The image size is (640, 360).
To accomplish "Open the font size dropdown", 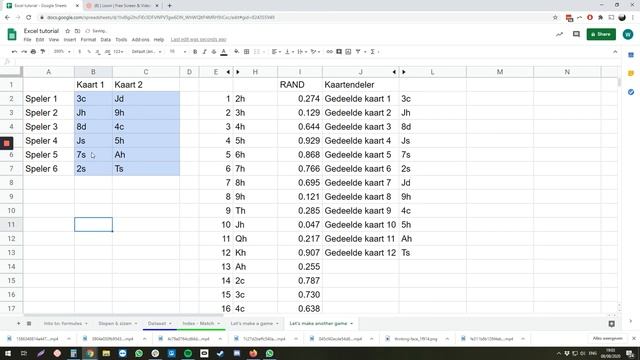I will (x=178, y=52).
